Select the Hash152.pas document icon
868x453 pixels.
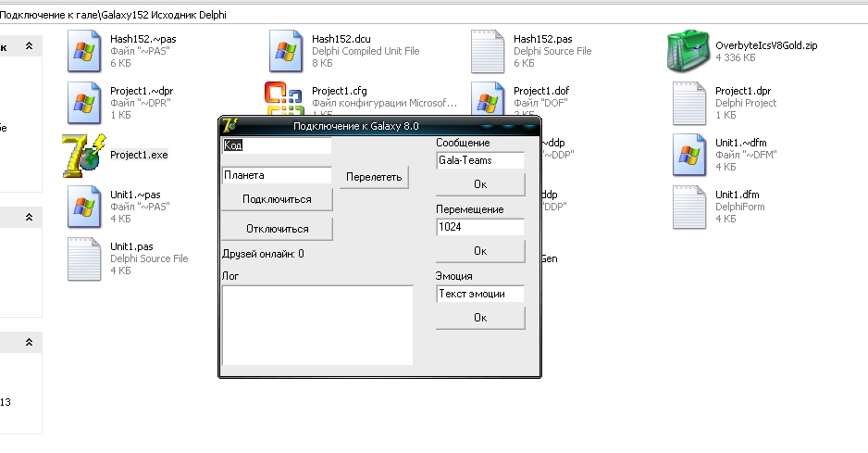(487, 51)
